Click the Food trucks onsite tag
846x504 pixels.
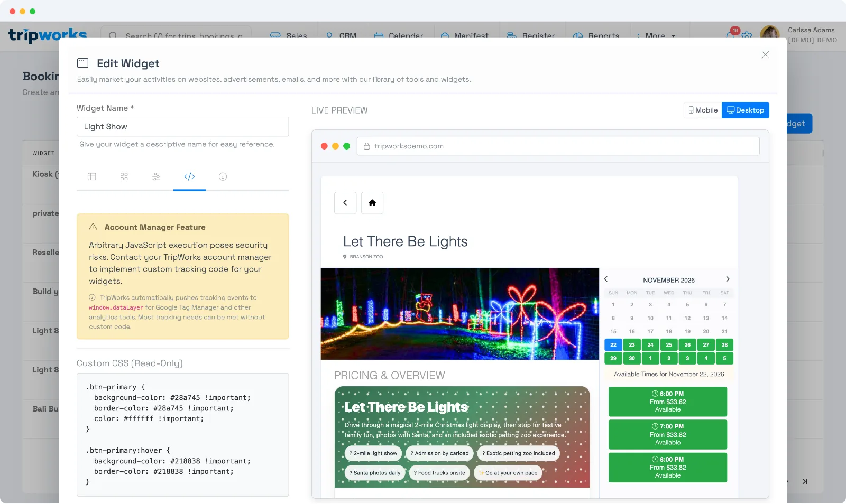pyautogui.click(x=439, y=473)
